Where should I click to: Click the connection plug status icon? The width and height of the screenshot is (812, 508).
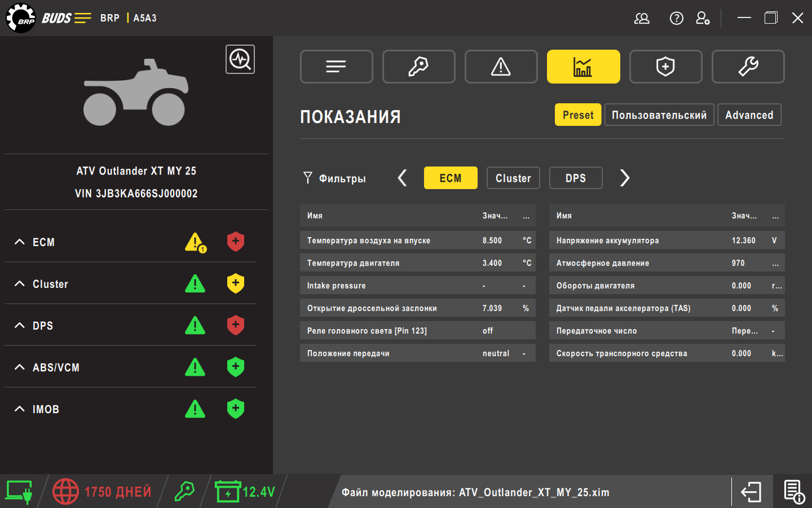(x=19, y=492)
